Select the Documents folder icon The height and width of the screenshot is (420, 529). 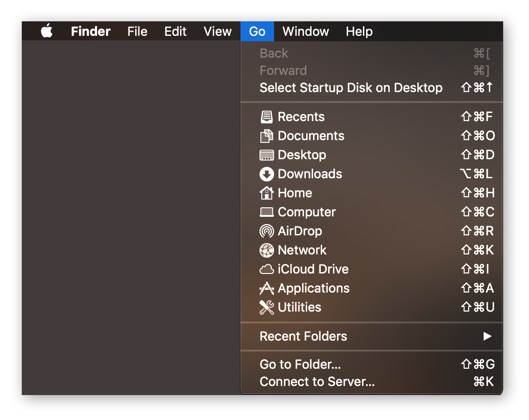(267, 136)
